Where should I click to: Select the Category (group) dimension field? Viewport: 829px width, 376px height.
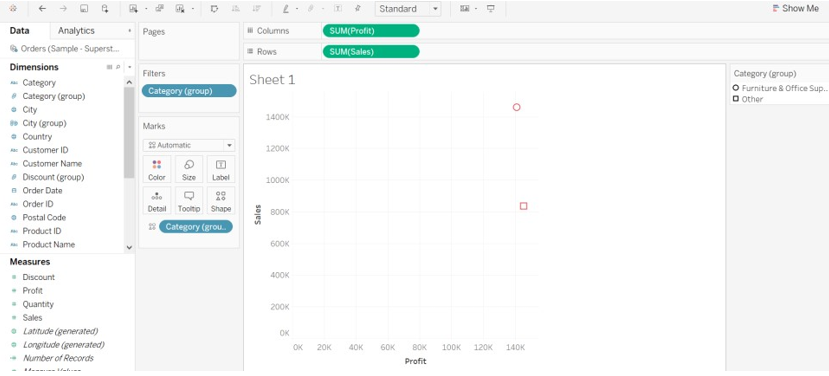tap(53, 96)
